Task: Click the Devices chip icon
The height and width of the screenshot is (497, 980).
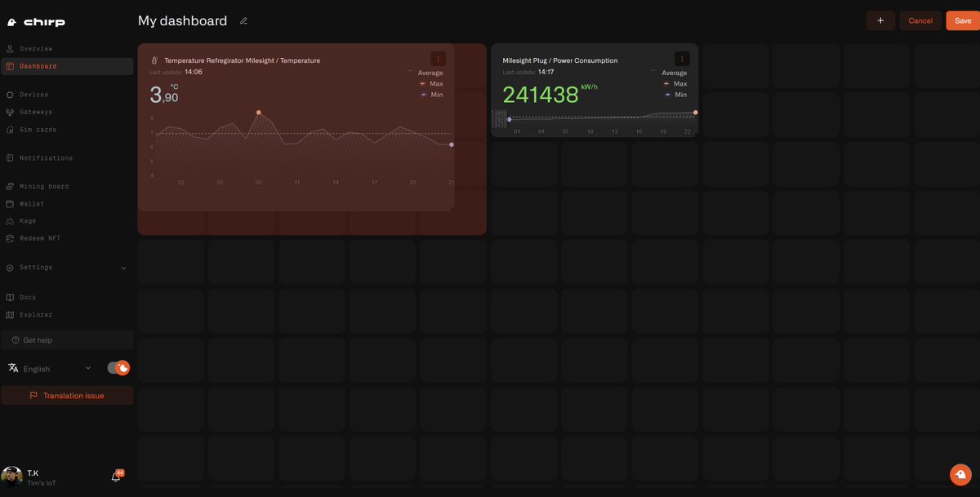Action: [10, 95]
